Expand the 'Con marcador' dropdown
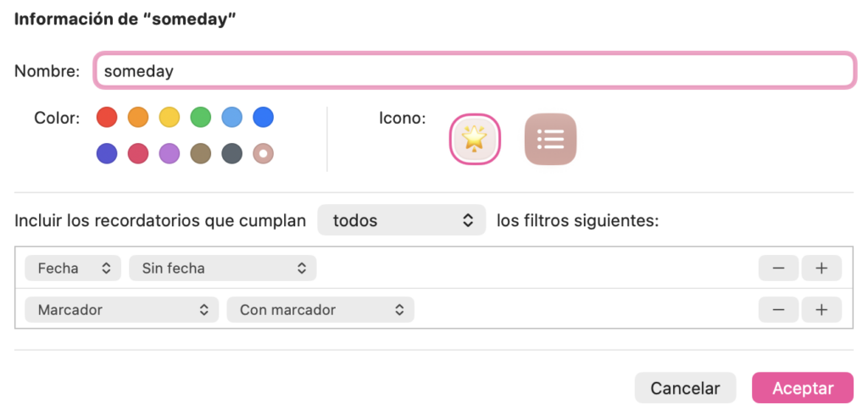Image resolution: width=868 pixels, height=415 pixels. (x=320, y=310)
